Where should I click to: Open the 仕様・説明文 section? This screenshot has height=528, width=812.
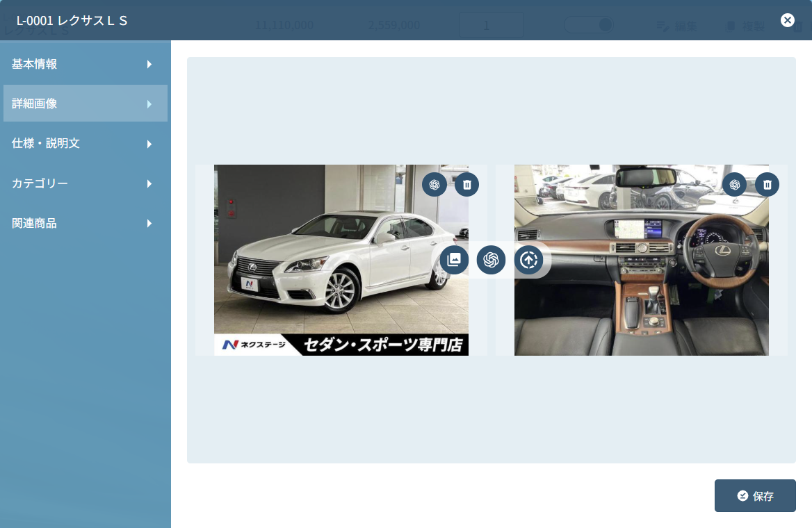(x=86, y=143)
